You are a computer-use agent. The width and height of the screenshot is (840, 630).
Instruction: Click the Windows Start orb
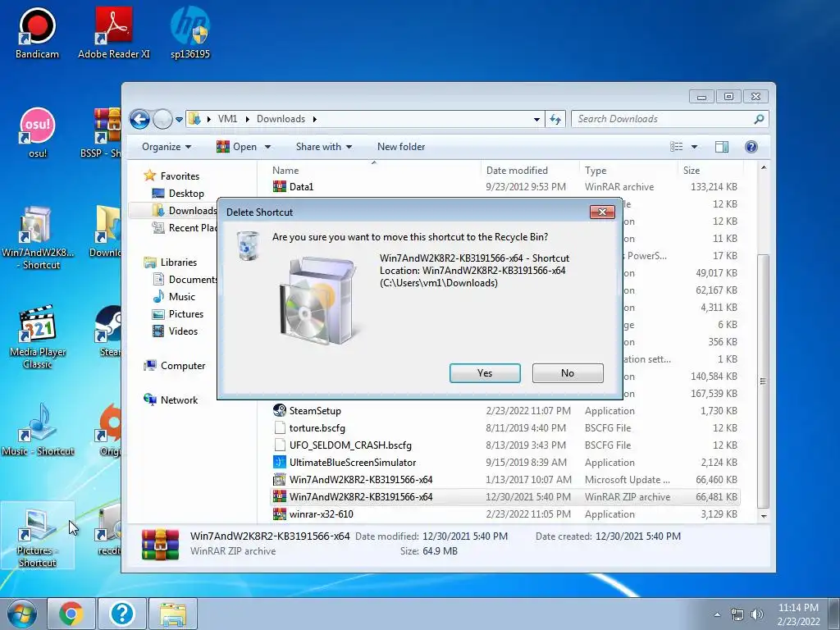pyautogui.click(x=22, y=614)
